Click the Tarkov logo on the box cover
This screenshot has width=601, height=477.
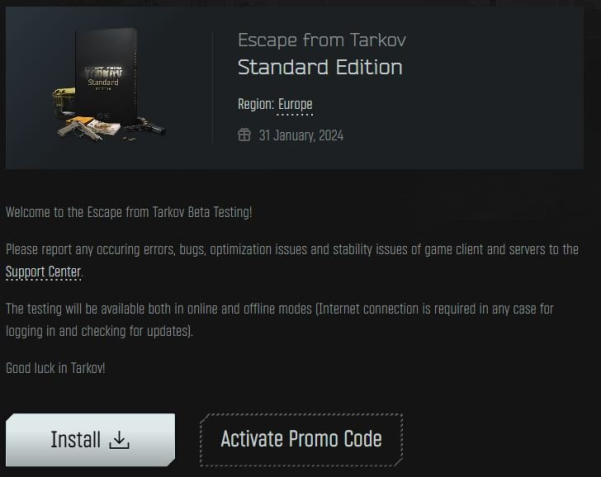(103, 72)
